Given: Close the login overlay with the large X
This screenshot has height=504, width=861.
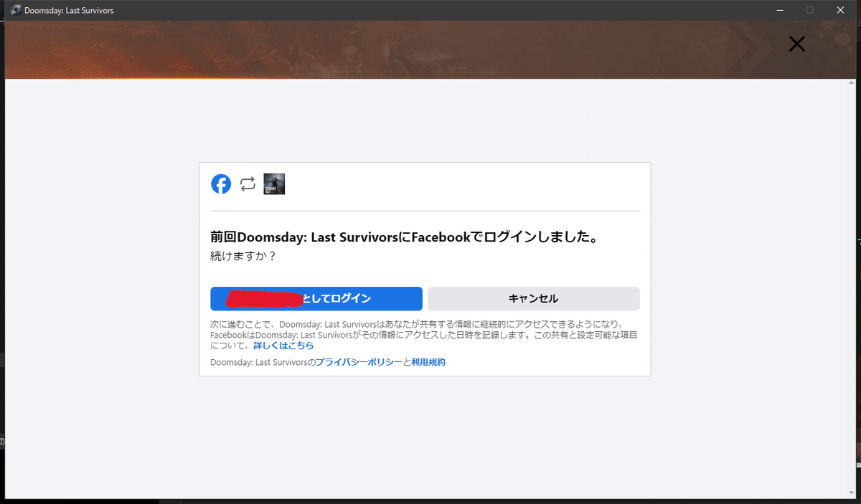Looking at the screenshot, I should pyautogui.click(x=797, y=44).
